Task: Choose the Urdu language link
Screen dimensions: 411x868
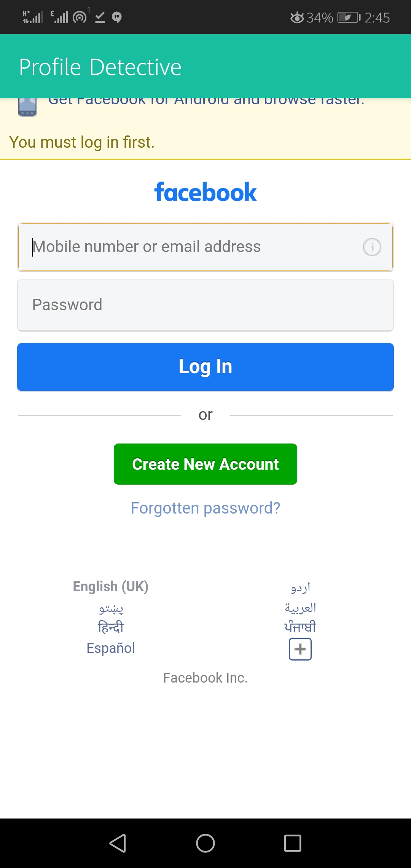Action: click(300, 587)
